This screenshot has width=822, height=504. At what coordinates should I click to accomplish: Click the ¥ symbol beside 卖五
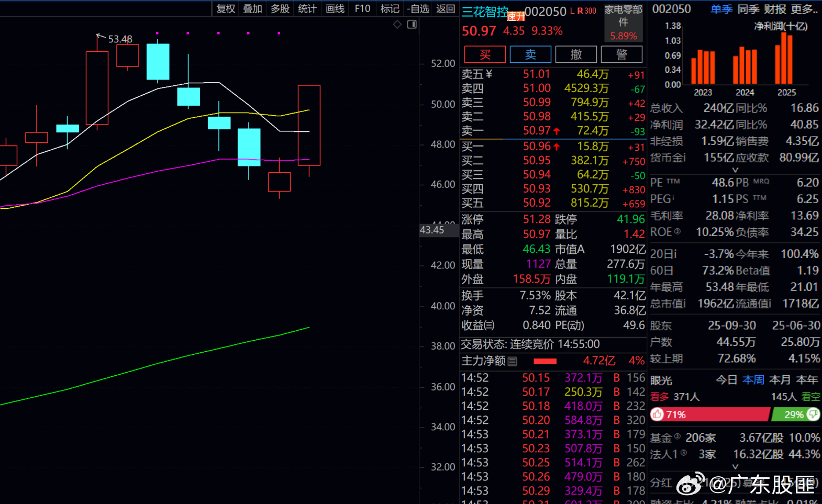pyautogui.click(x=489, y=74)
